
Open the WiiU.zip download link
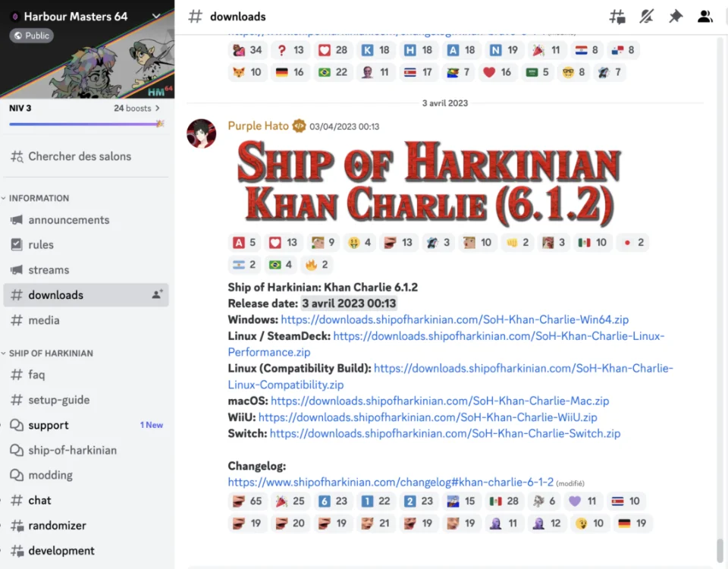tap(428, 417)
